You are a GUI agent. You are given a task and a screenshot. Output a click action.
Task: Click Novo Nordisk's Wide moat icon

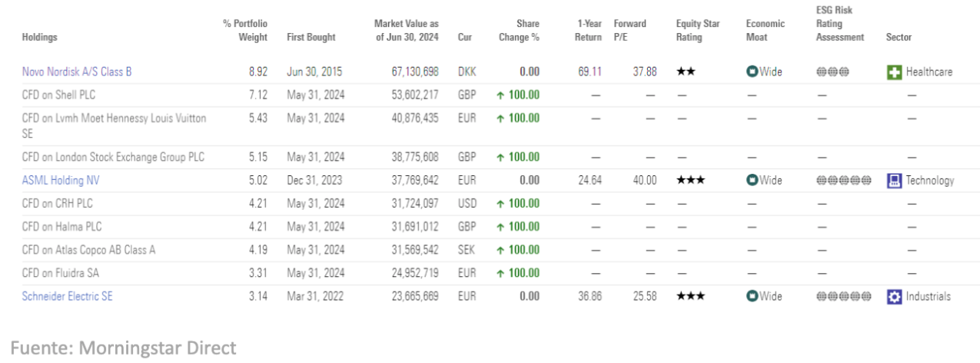pos(752,72)
